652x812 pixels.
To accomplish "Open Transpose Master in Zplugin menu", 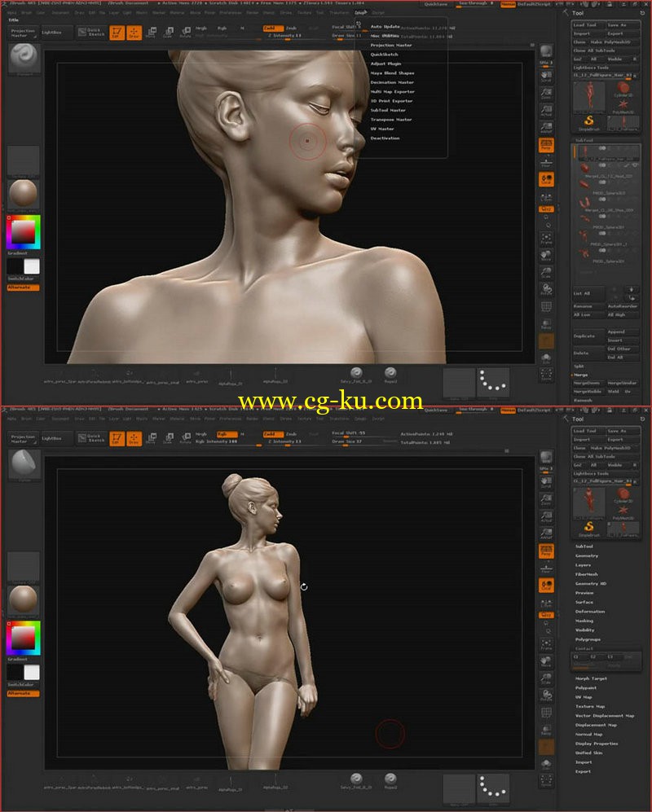I will (390, 120).
